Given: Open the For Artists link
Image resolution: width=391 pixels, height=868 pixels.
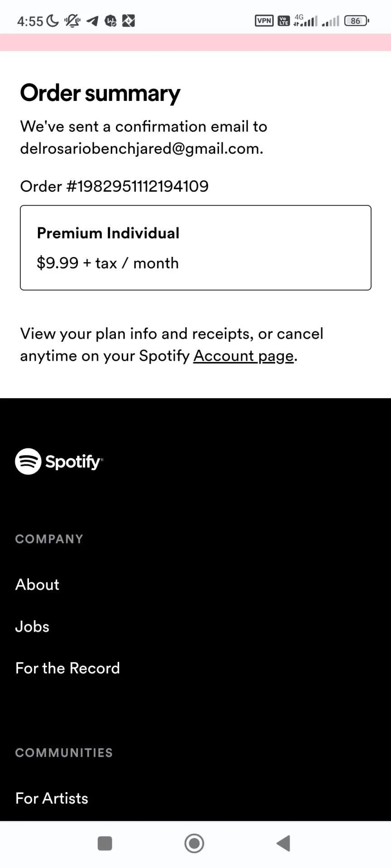Looking at the screenshot, I should click(52, 798).
